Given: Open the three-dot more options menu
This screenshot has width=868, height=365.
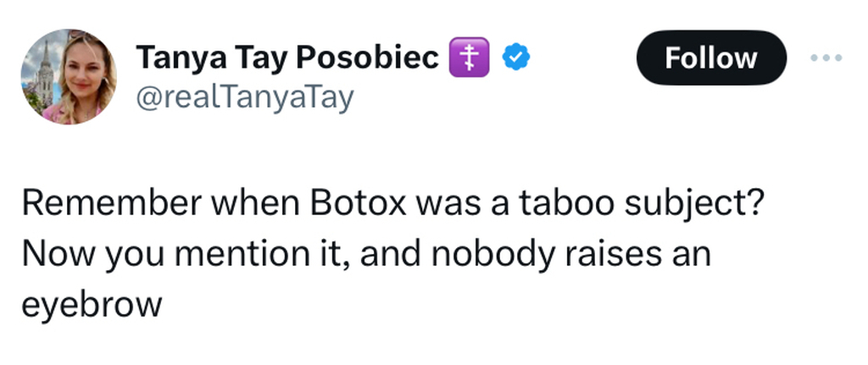Looking at the screenshot, I should point(826,58).
